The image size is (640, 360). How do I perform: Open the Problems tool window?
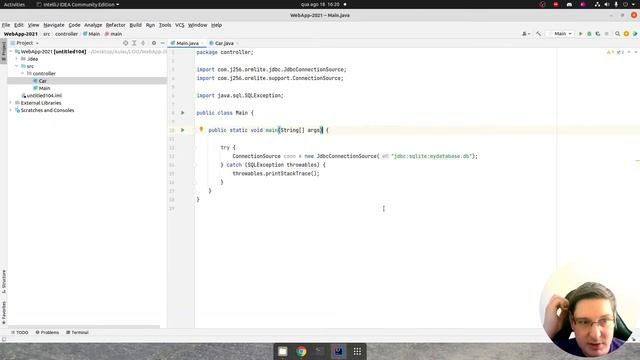point(47,332)
